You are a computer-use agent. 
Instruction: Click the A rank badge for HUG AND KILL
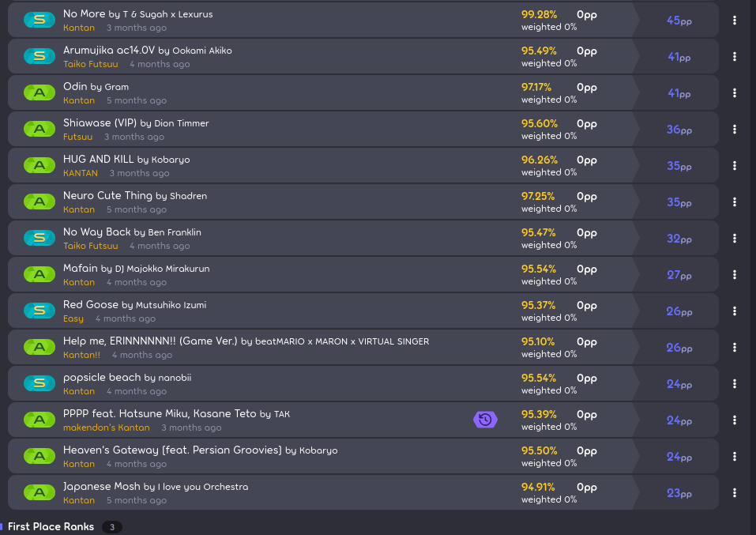point(39,166)
